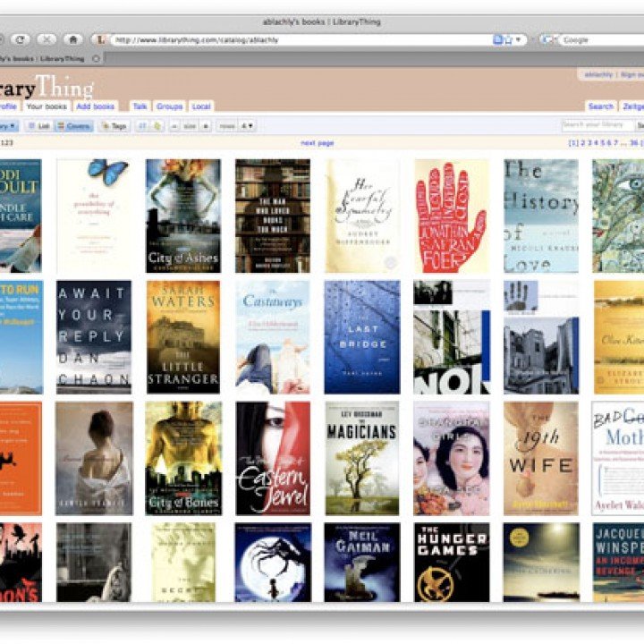
Task: Open the rows count dropdown
Action: 246,126
